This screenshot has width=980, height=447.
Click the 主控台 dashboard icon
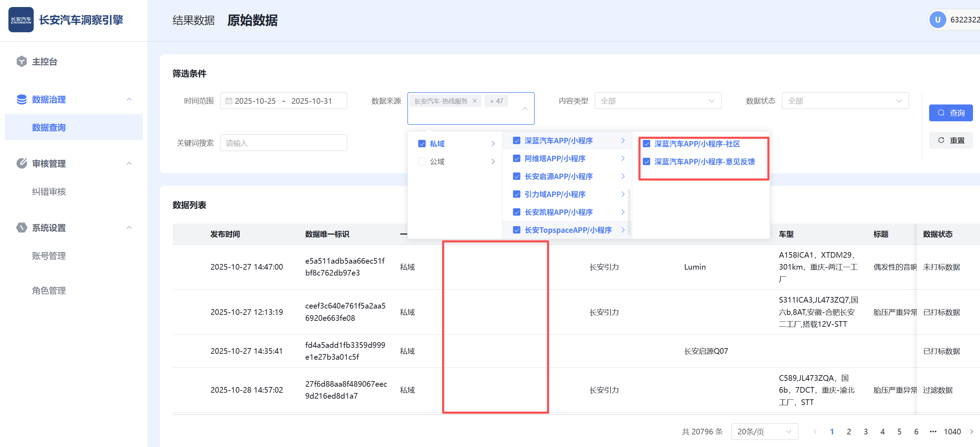[x=22, y=61]
